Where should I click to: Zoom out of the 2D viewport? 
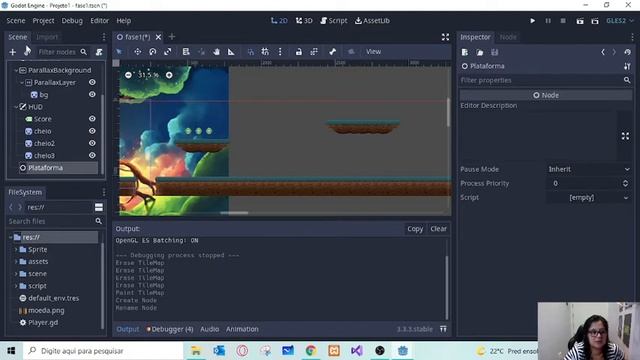pos(128,75)
